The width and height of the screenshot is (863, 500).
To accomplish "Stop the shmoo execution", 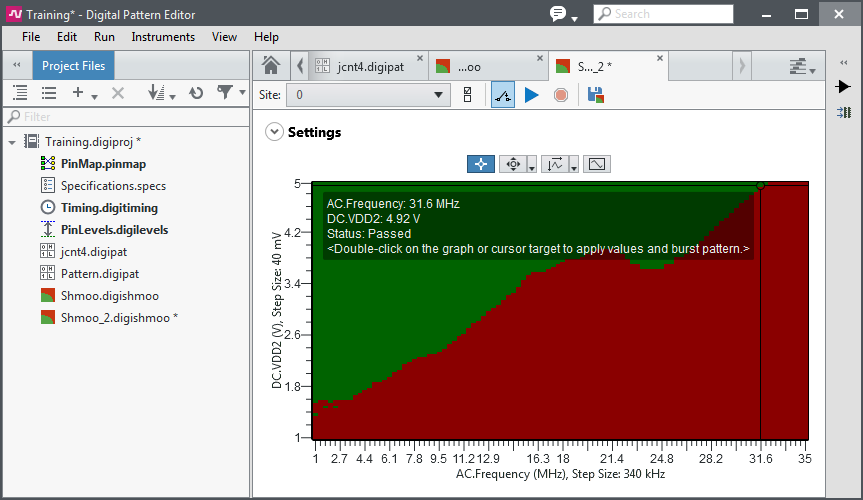I will click(561, 95).
